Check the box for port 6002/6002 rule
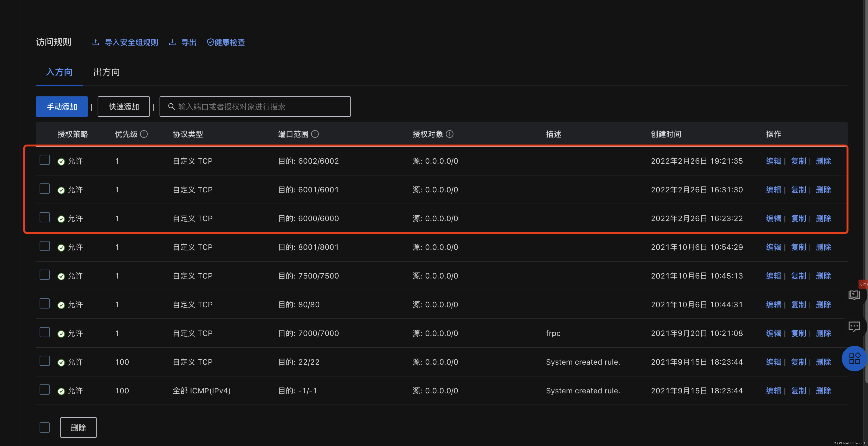Image resolution: width=868 pixels, height=446 pixels. 45,160
